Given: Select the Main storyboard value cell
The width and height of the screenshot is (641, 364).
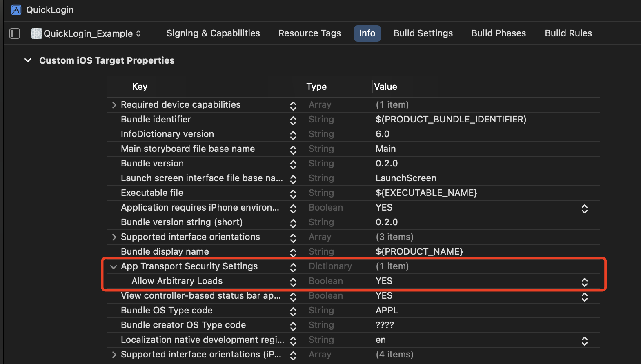Looking at the screenshot, I should 385,149.
